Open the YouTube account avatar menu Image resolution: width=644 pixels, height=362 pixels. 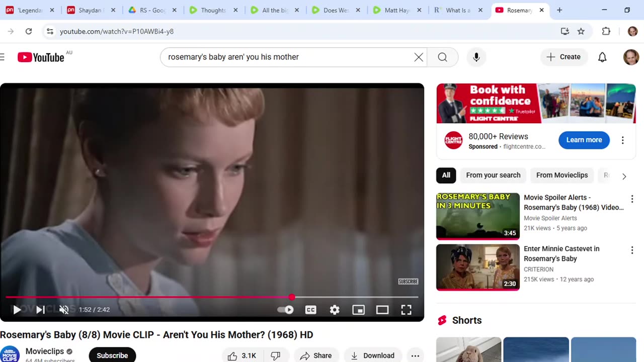click(631, 57)
